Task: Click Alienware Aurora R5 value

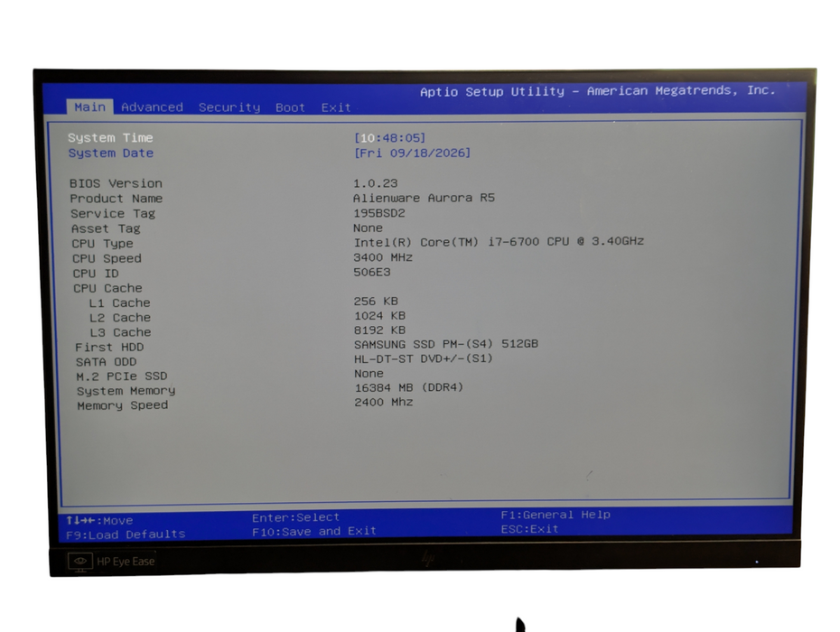Action: pyautogui.click(x=424, y=198)
